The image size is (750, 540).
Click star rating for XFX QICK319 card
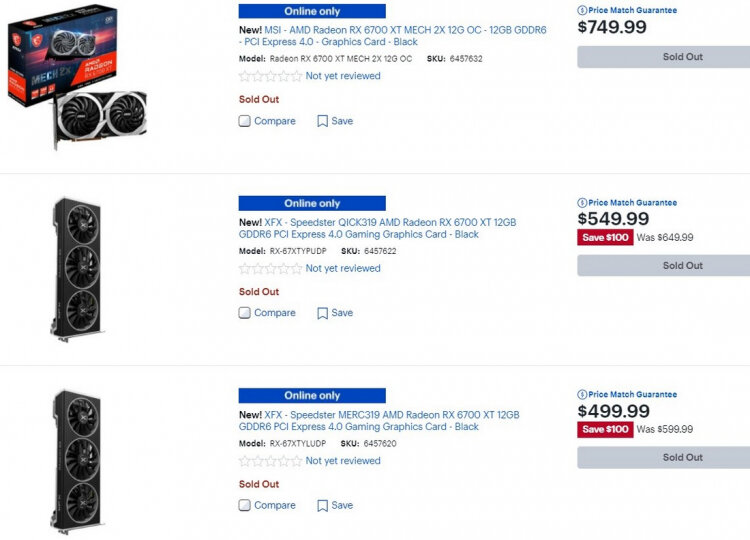tap(270, 268)
